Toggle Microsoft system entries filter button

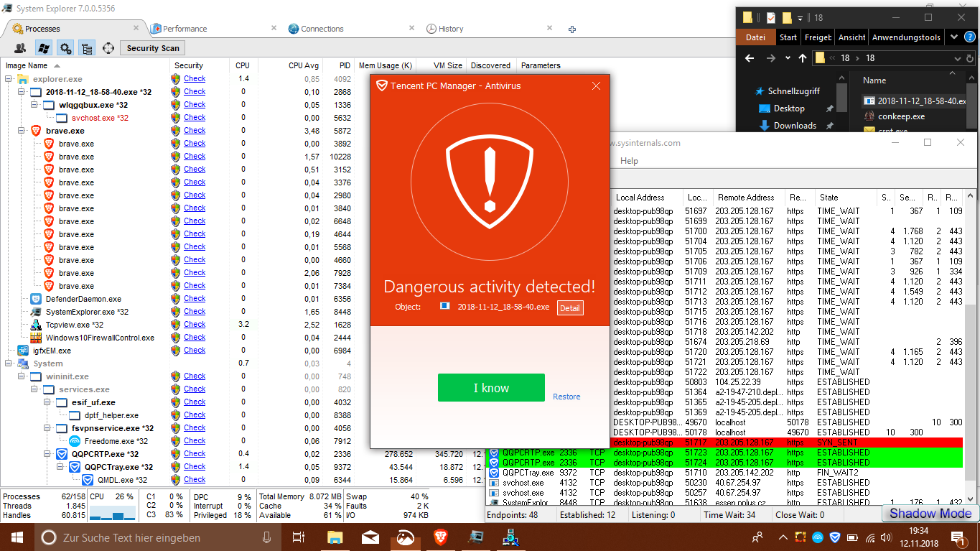click(x=43, y=48)
